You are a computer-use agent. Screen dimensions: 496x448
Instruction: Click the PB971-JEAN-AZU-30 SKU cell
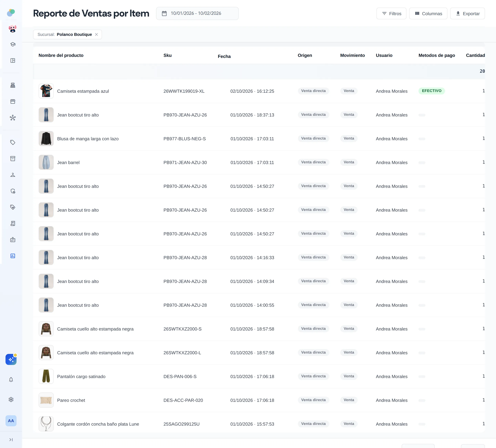point(185,162)
